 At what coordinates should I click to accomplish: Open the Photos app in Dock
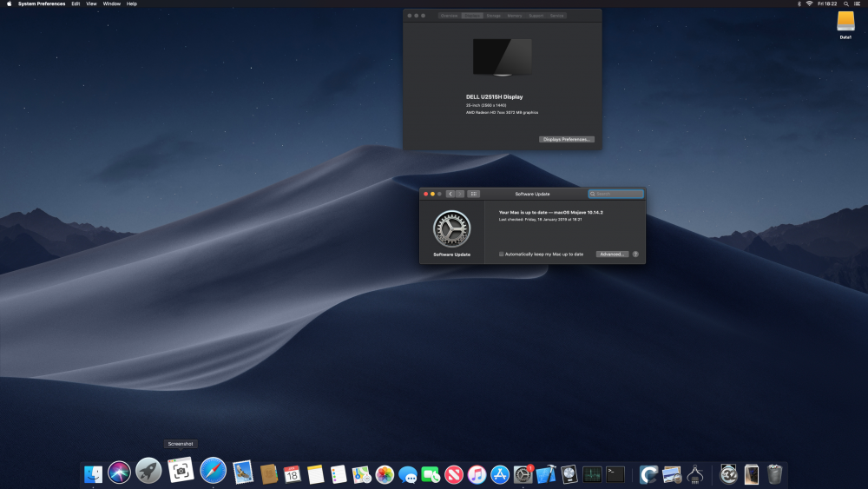385,474
